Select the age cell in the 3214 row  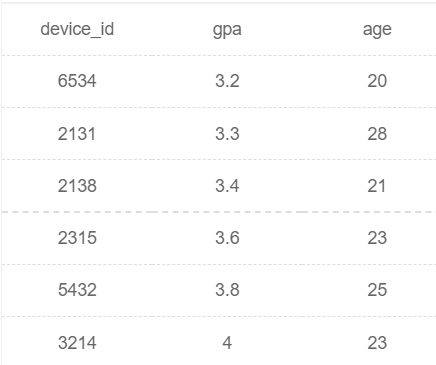point(377,343)
